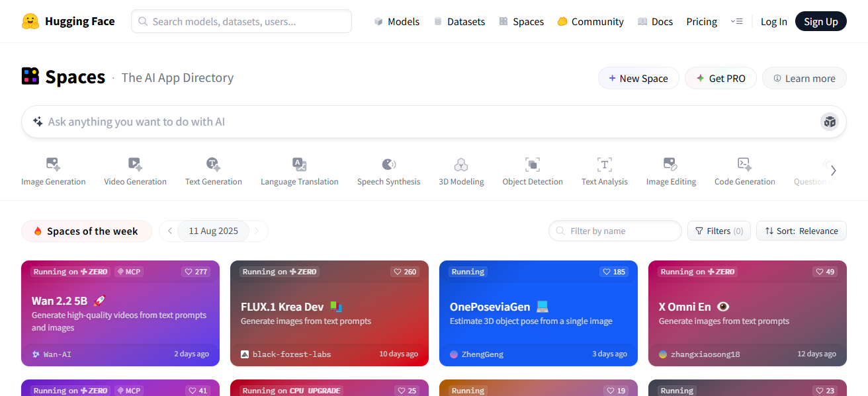The image size is (868, 396).
Task: Click the colorful Spaces logo icon
Action: click(30, 77)
